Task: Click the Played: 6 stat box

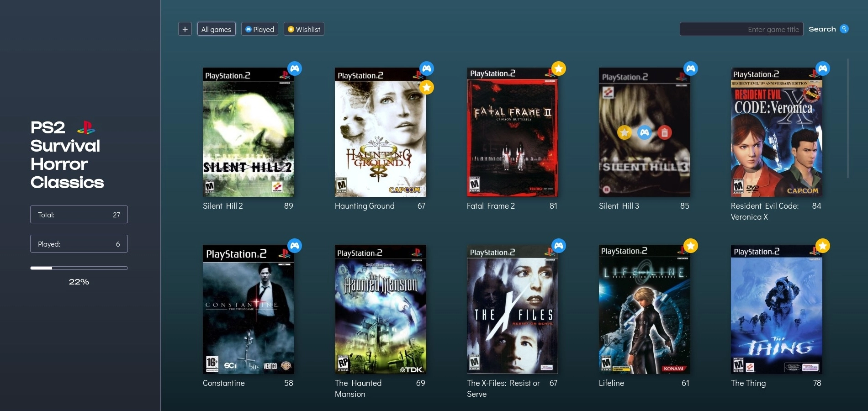Action: coord(79,244)
